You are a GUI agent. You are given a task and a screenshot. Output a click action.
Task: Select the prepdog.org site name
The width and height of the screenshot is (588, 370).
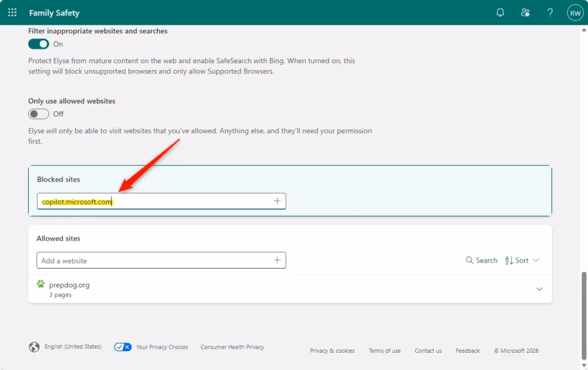pyautogui.click(x=69, y=285)
